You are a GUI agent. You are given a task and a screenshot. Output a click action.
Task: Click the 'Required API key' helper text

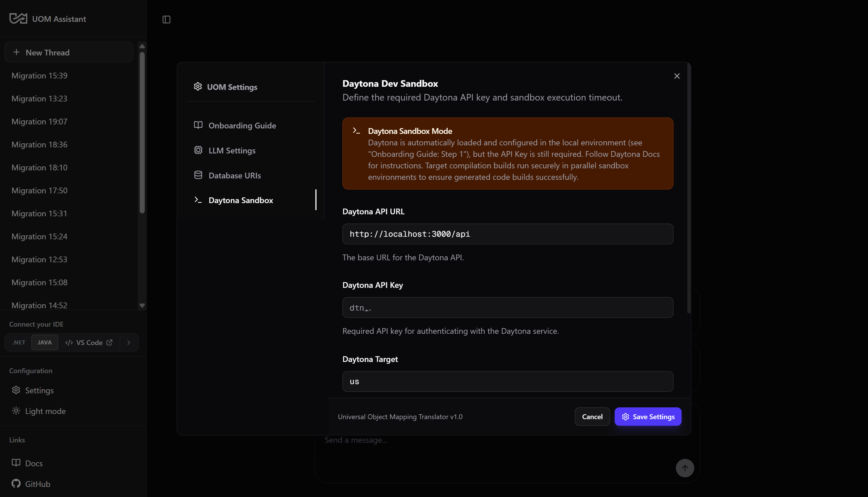pyautogui.click(x=451, y=331)
